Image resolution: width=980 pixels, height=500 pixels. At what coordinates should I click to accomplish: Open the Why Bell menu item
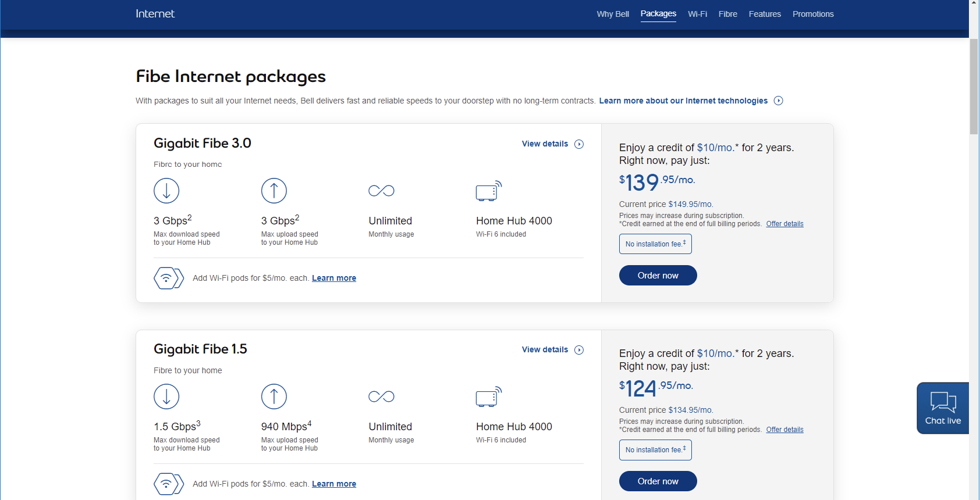(x=613, y=14)
